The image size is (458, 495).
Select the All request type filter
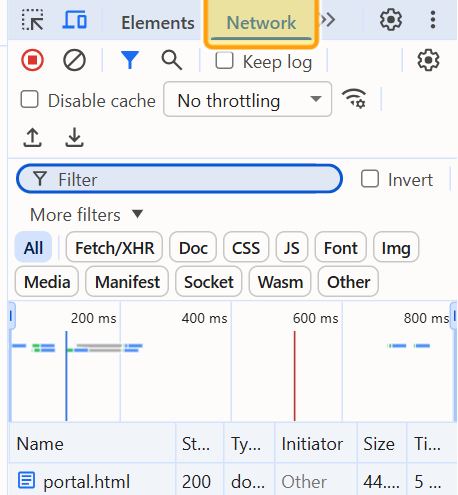(33, 248)
